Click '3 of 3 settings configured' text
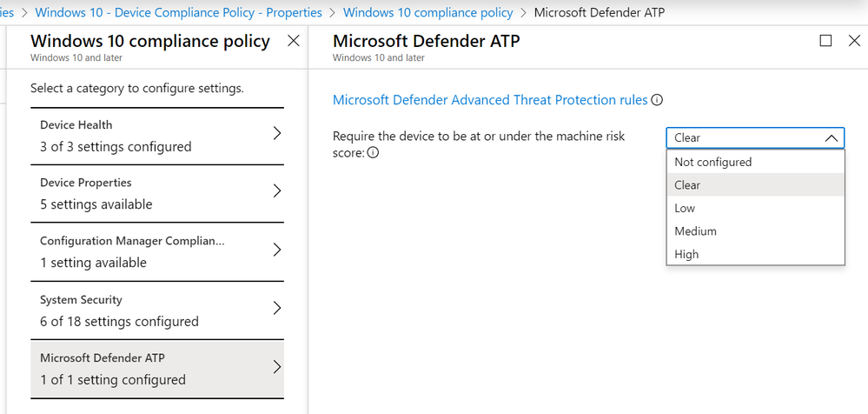Viewport: 868px width, 414px height. coord(116,147)
